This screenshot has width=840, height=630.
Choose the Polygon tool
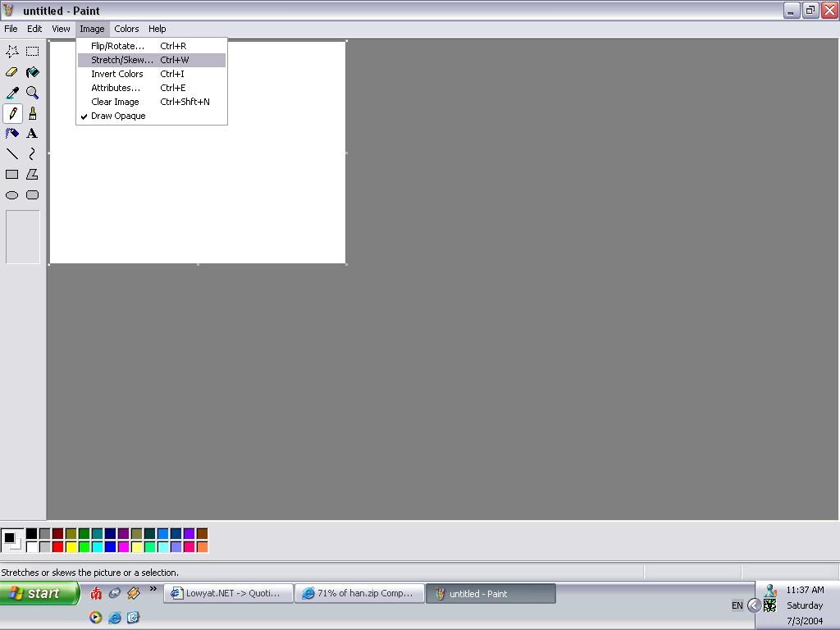click(32, 175)
